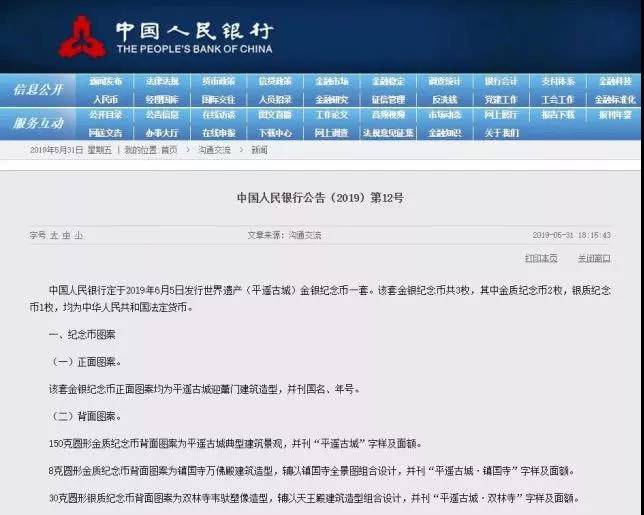Go to 在线访谈
The height and width of the screenshot is (515, 644).
coord(218,115)
